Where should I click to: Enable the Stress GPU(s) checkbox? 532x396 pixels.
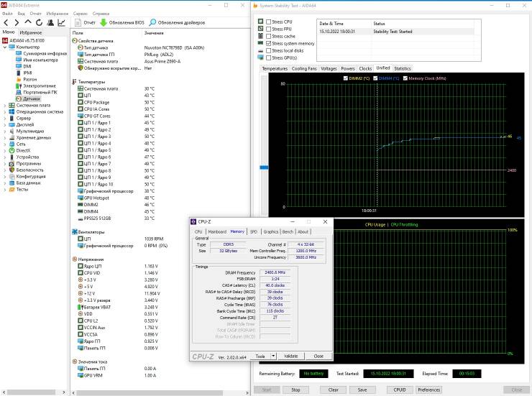point(268,57)
